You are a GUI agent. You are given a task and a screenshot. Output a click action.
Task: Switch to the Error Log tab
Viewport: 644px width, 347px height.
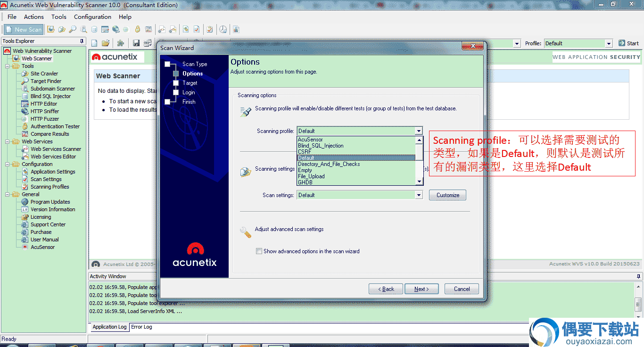pos(141,327)
